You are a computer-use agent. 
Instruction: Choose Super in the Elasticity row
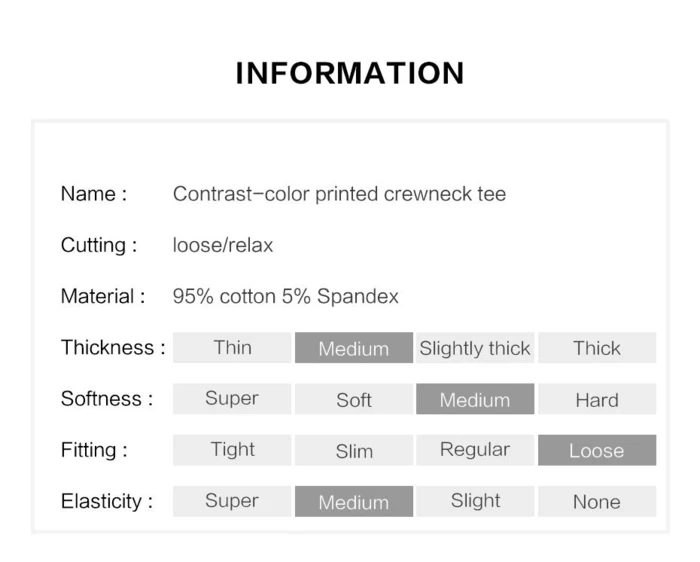tap(232, 501)
